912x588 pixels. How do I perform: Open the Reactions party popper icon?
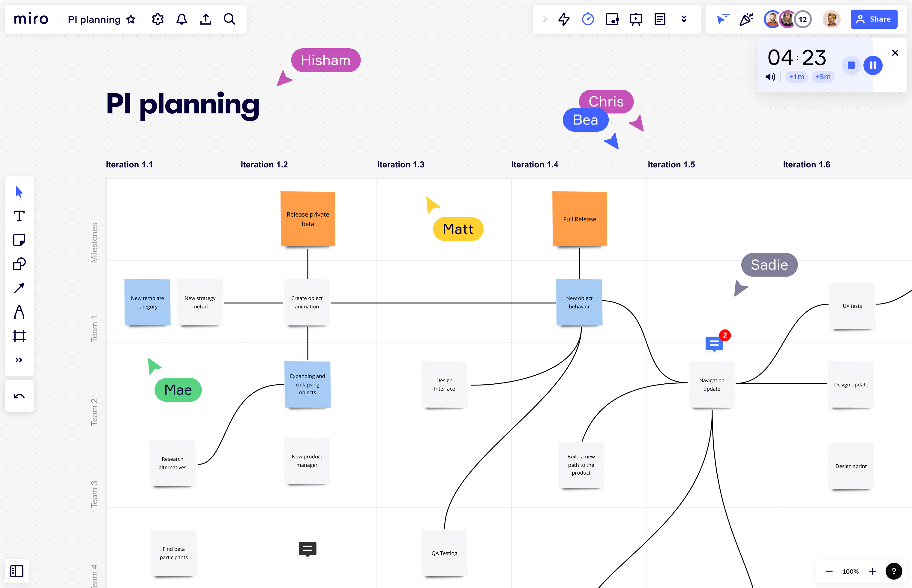[746, 19]
